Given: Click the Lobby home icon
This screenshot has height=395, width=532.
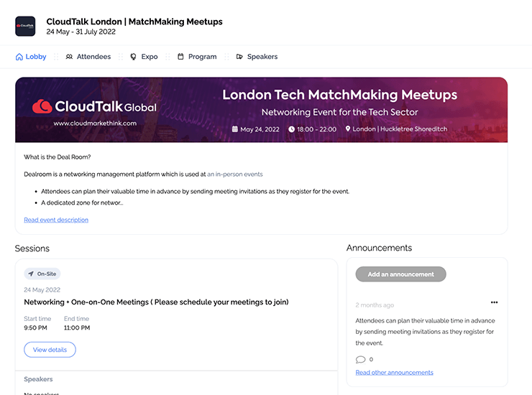Looking at the screenshot, I should click(x=19, y=57).
